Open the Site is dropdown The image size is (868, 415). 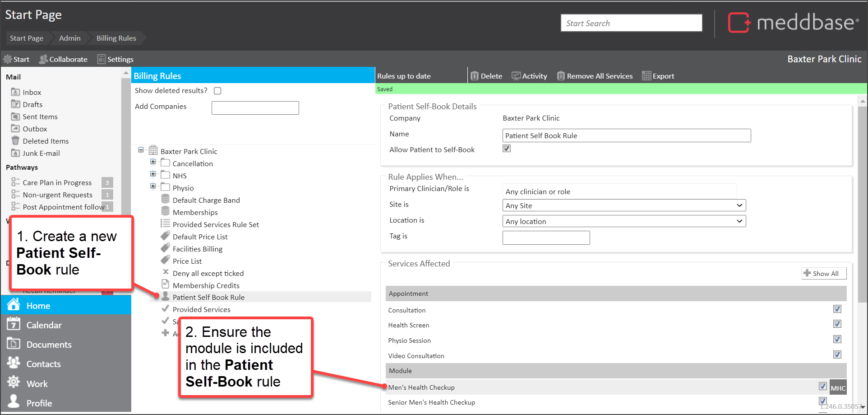coord(623,205)
